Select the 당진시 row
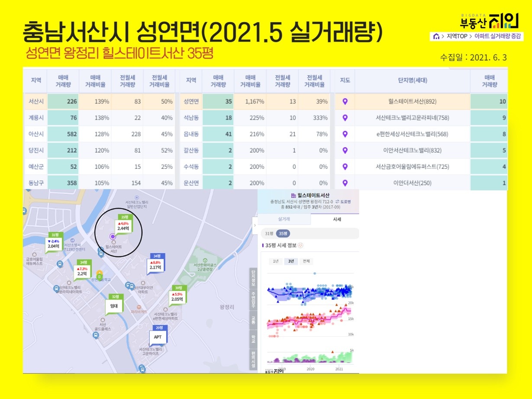 point(99,151)
